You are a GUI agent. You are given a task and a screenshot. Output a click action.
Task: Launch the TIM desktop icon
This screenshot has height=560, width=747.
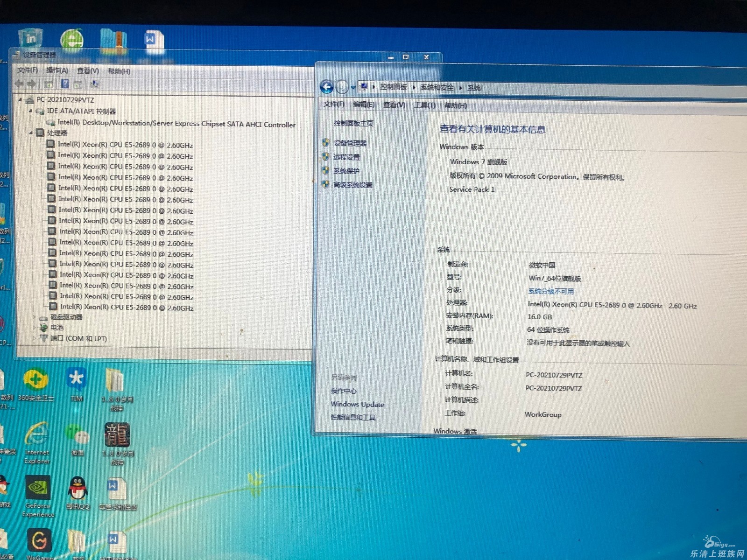coord(77,384)
